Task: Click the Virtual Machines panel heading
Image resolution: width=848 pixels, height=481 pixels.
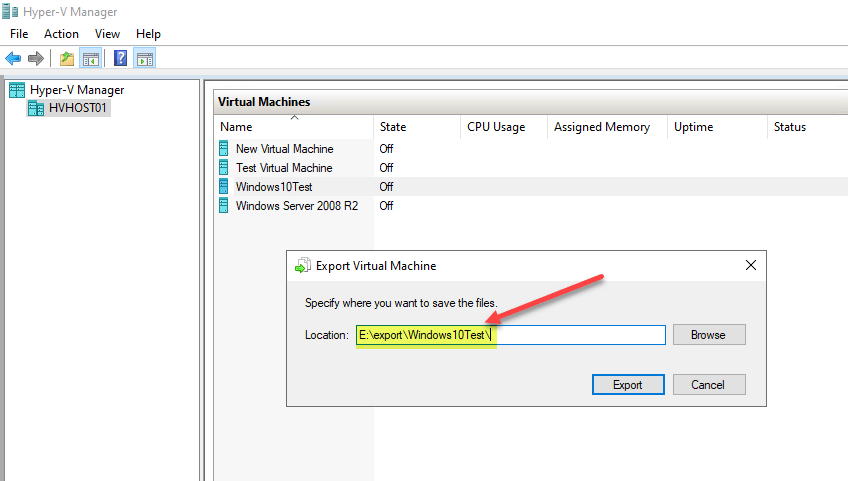Action: (x=264, y=102)
